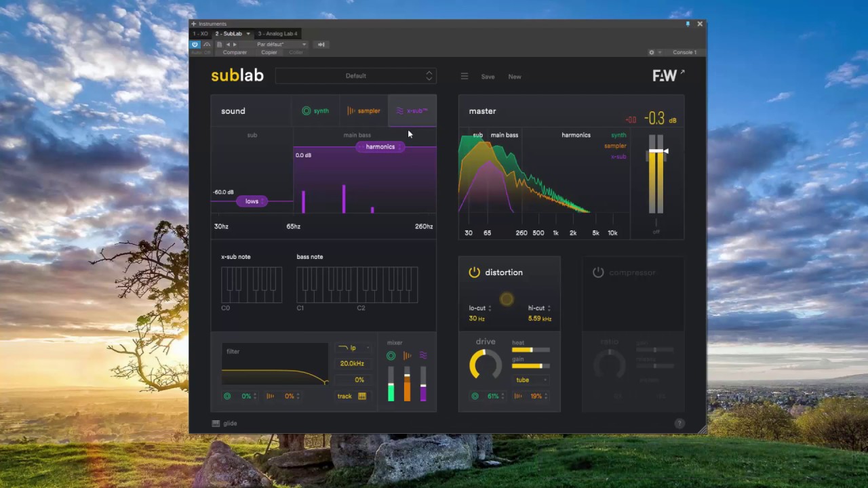Open the Default preset selector
The width and height of the screenshot is (868, 488).
click(x=355, y=76)
